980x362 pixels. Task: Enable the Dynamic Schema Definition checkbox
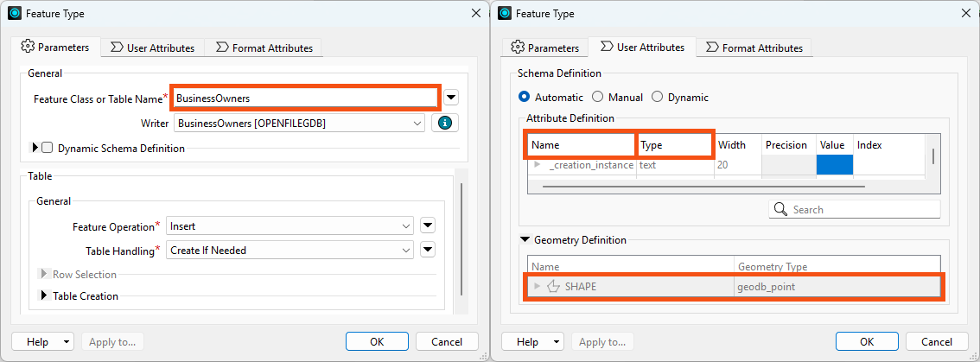47,149
